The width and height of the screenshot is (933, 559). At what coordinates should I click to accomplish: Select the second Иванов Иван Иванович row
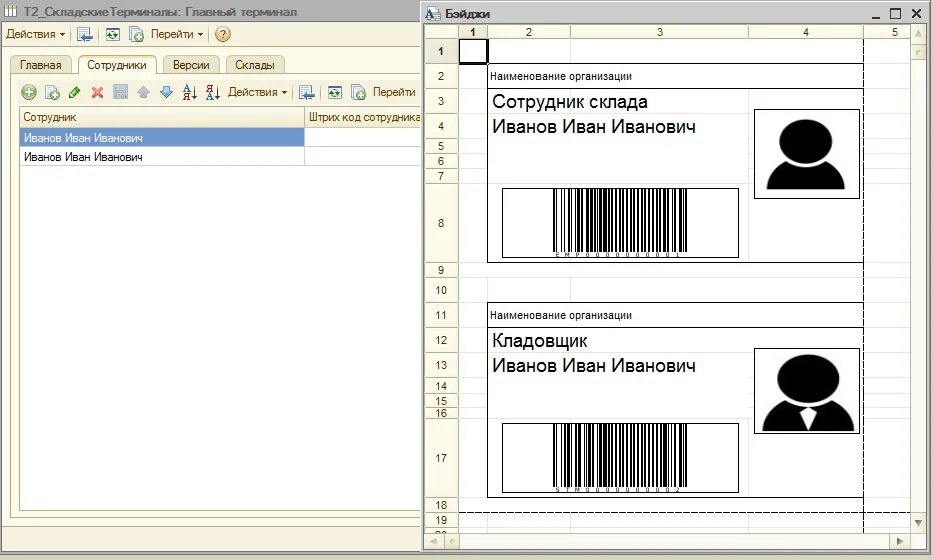[162, 157]
